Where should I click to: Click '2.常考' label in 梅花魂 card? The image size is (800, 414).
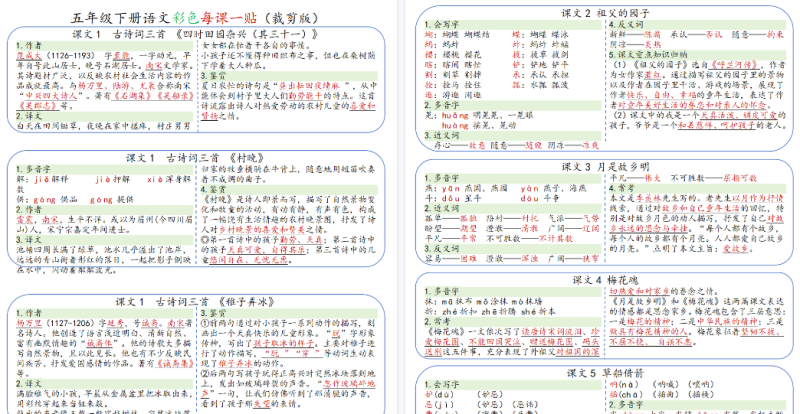pos(438,322)
